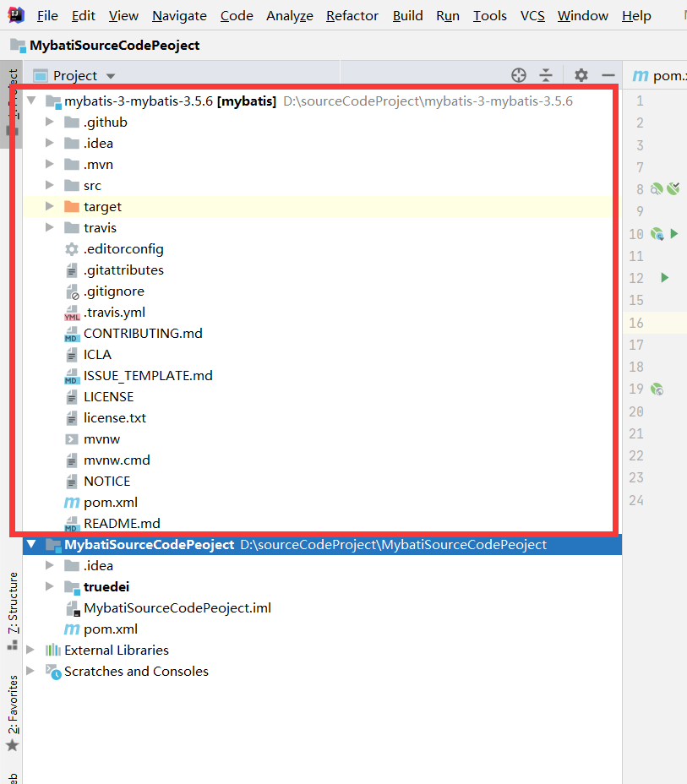
Task: Expand the src folder
Action: pos(49,185)
